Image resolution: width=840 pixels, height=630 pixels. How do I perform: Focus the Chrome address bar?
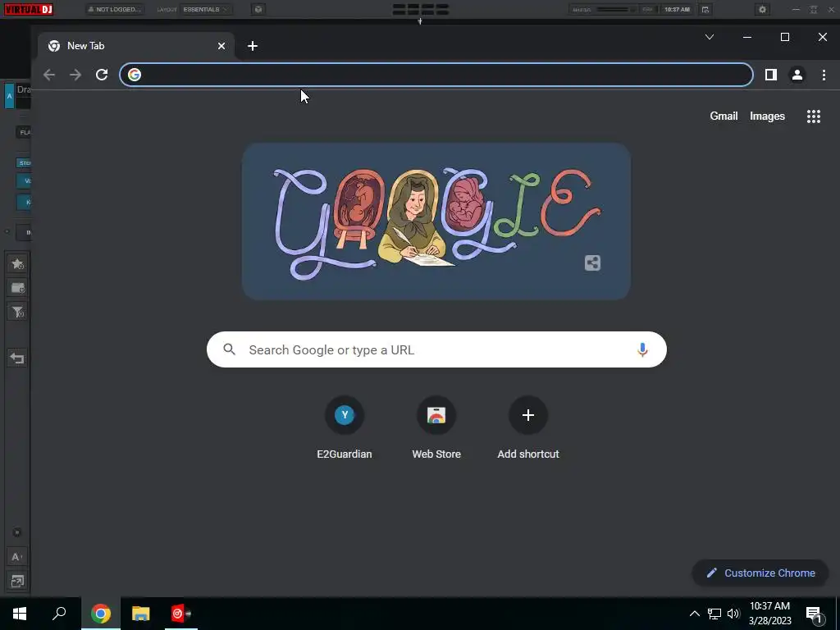coord(436,75)
